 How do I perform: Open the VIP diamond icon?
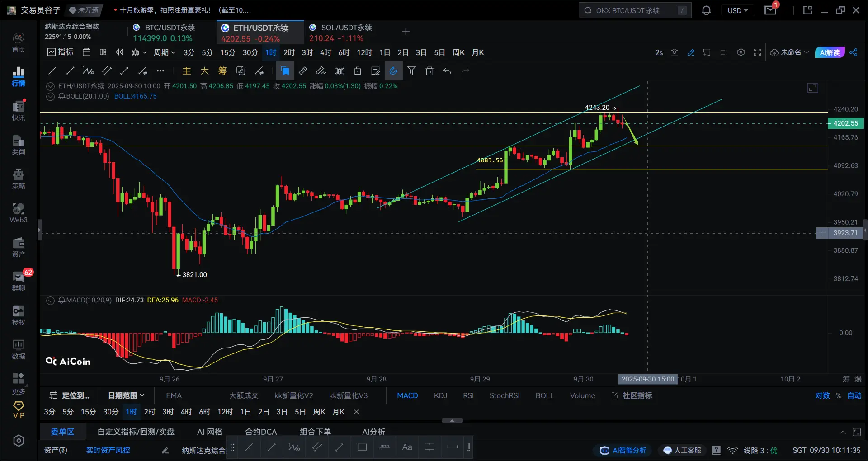click(x=19, y=410)
